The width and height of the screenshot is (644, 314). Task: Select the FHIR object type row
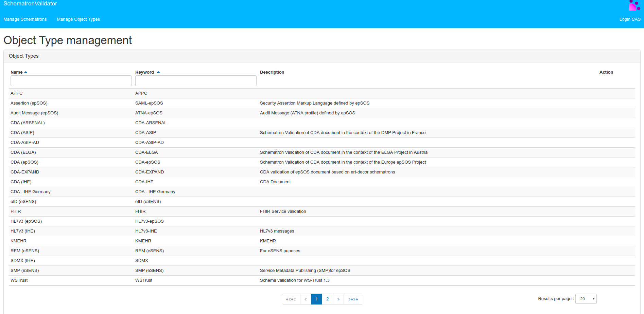[x=16, y=211]
